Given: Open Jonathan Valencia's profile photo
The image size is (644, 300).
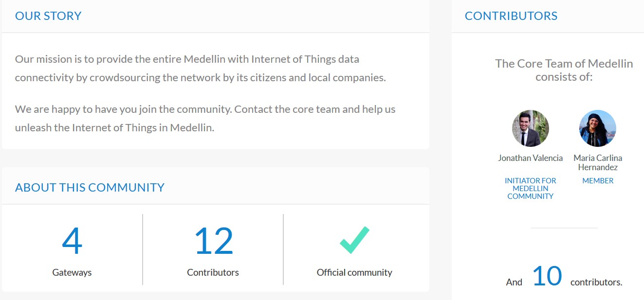Looking at the screenshot, I should point(531,128).
